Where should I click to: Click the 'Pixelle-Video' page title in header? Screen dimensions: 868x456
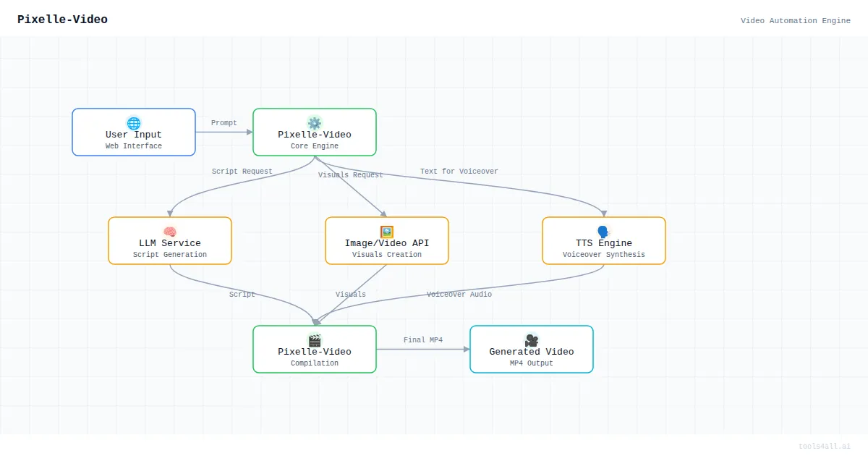63,20
